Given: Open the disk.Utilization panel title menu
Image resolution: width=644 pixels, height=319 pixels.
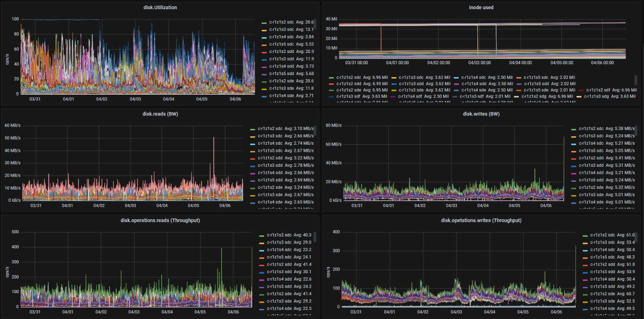Looking at the screenshot, I should [160, 8].
